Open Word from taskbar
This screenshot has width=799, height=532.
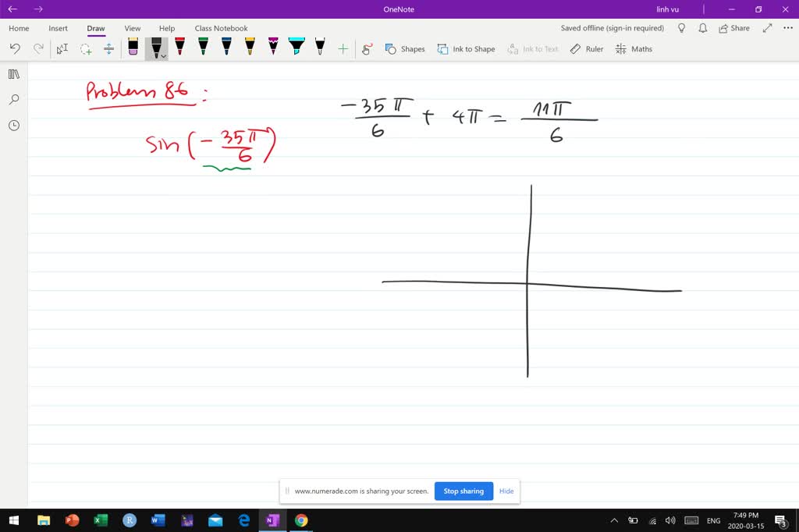pyautogui.click(x=158, y=520)
